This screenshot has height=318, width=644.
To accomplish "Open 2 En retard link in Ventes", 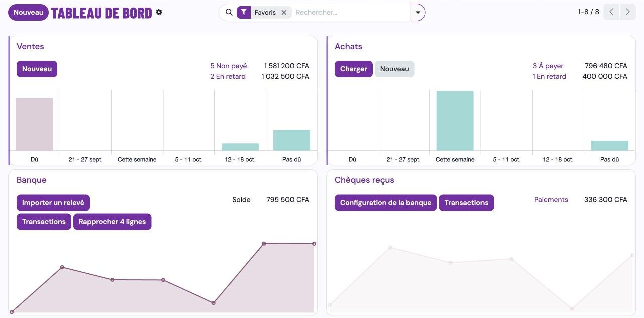I will [x=228, y=76].
